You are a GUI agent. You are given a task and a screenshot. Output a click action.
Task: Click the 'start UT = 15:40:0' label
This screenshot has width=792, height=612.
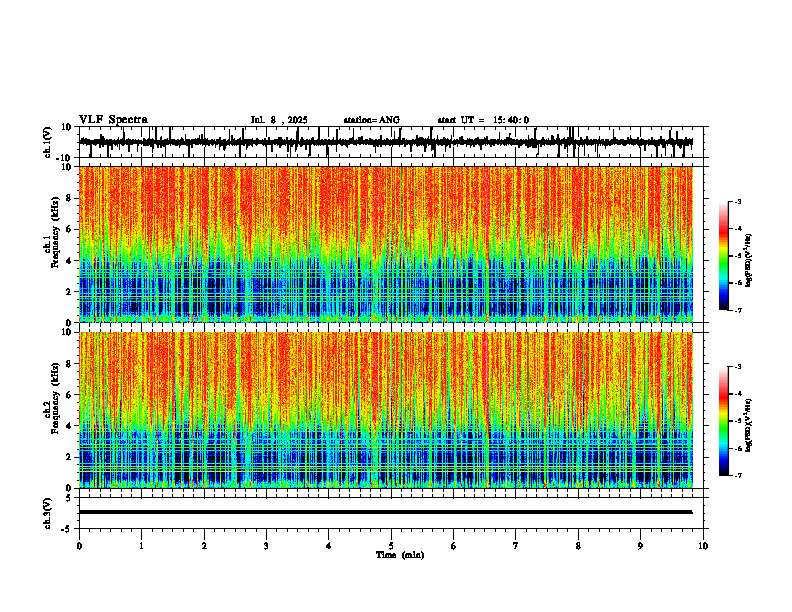[x=483, y=120]
